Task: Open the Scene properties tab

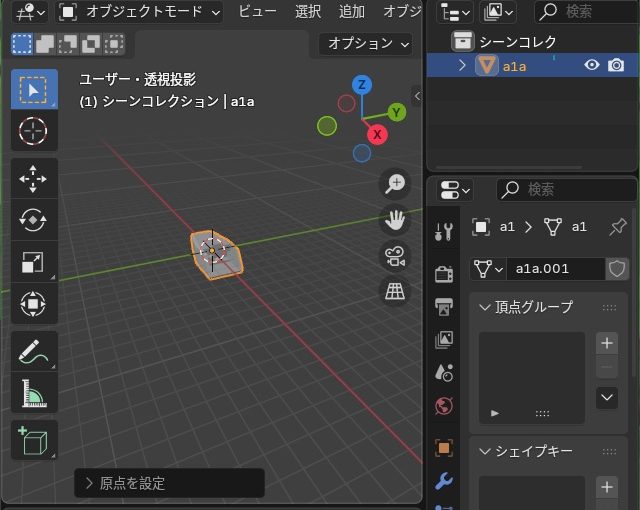Action: pos(444,373)
